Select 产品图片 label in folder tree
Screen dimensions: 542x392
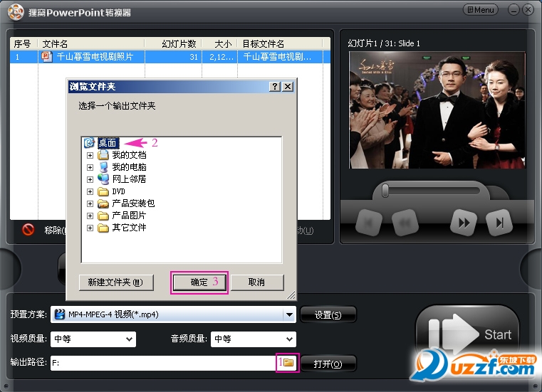tap(130, 216)
